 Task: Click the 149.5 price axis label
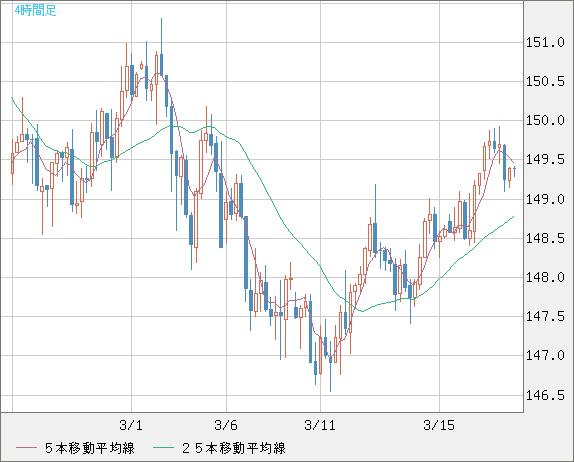(545, 159)
